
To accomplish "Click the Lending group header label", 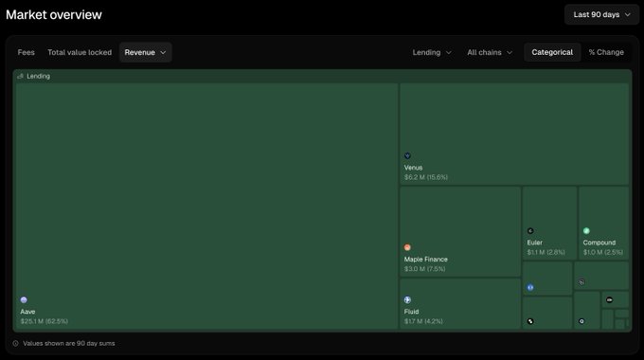I will [x=38, y=76].
